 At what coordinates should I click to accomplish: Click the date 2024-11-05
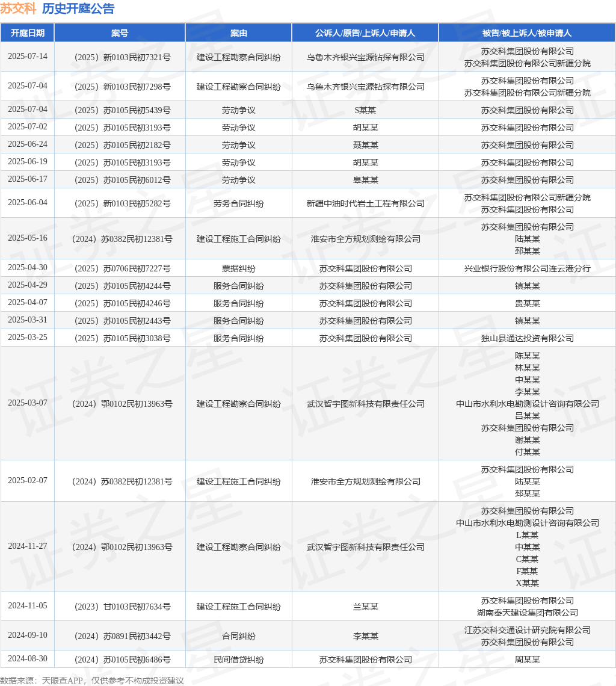28,605
